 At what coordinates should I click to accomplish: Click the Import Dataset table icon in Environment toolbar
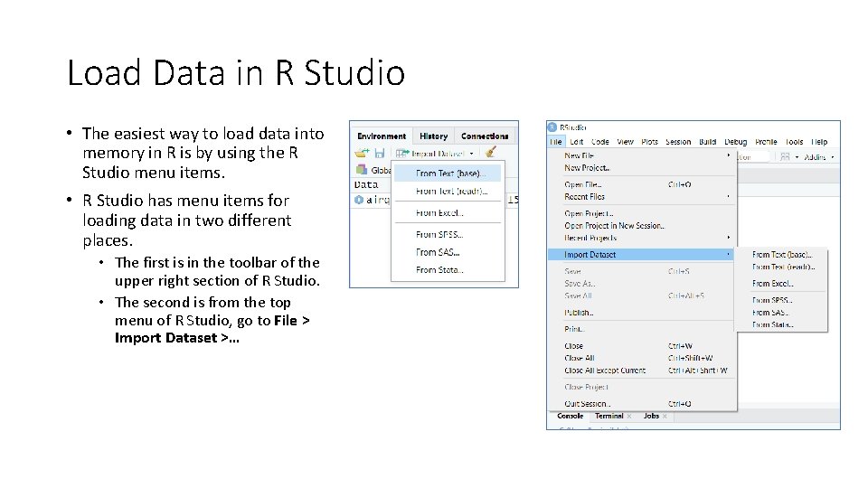coord(402,154)
